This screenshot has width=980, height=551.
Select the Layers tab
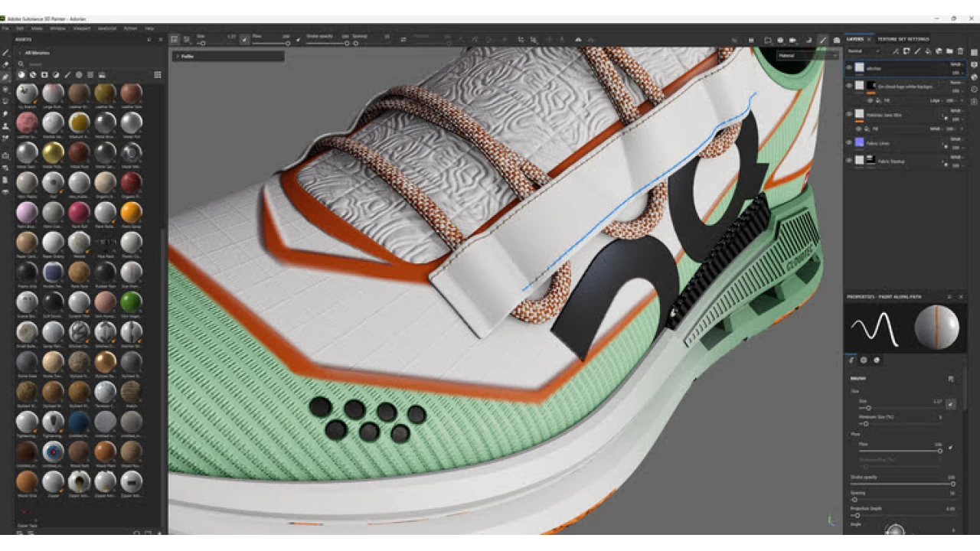click(854, 39)
